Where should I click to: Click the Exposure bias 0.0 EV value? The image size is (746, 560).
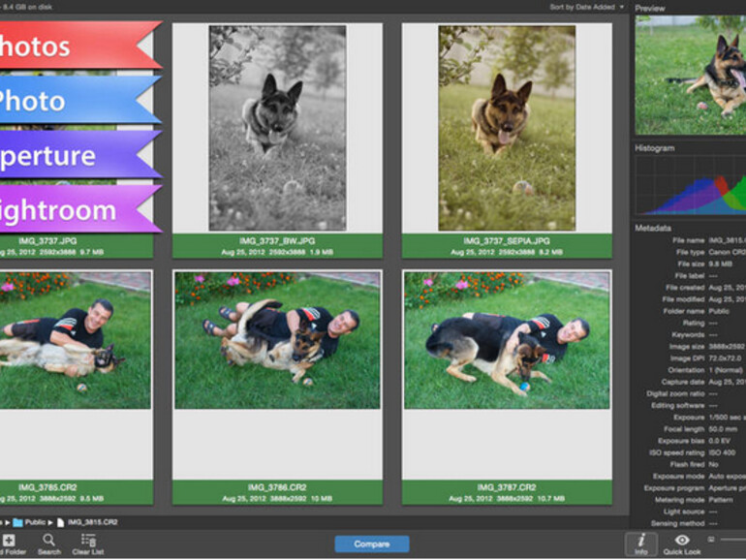tap(719, 441)
